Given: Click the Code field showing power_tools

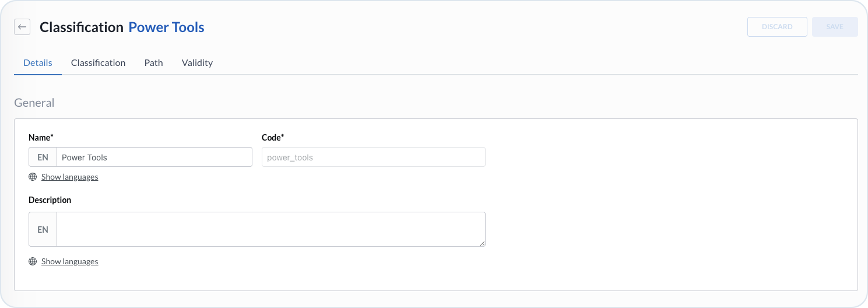Looking at the screenshot, I should coord(373,157).
